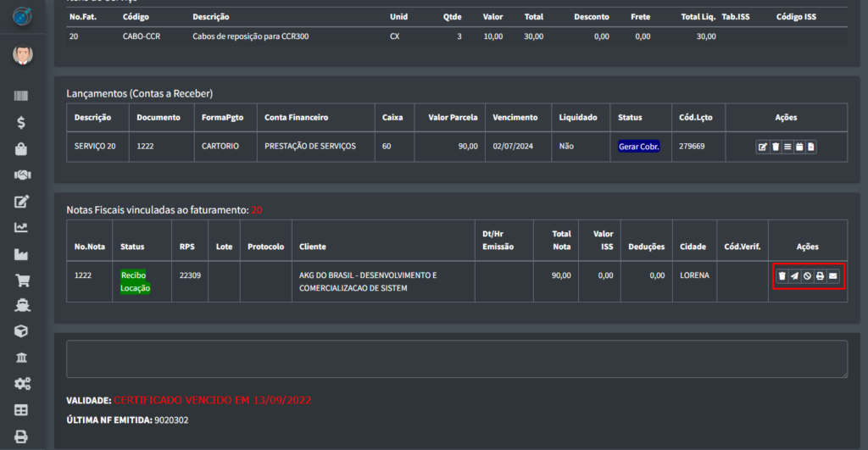Screen dimensions: 868x450
Task: Email nota fiscal 1222 using envelope icon
Action: point(833,275)
